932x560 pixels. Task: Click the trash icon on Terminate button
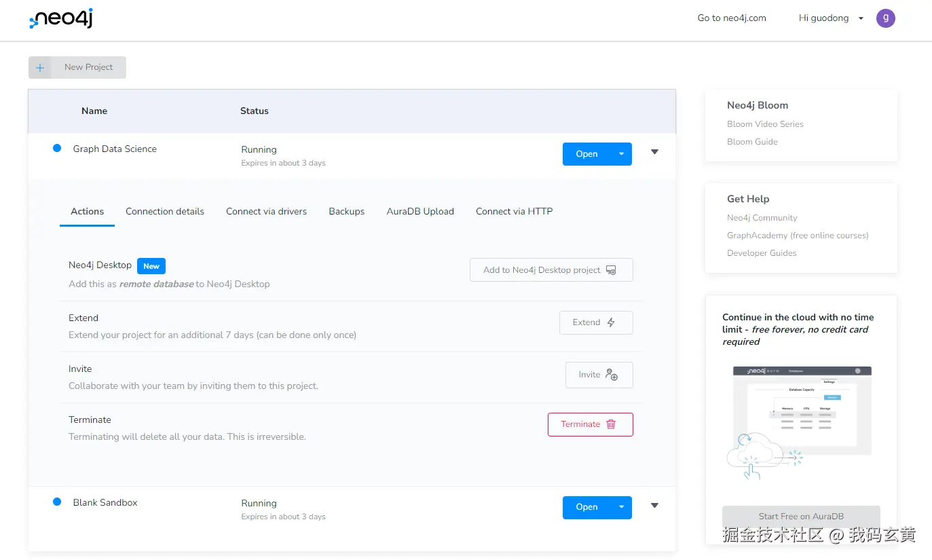coord(611,424)
